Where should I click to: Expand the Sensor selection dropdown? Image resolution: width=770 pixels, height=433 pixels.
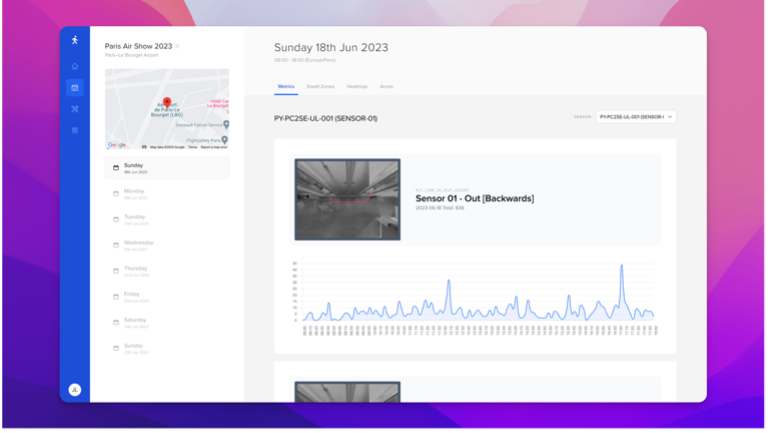[636, 117]
